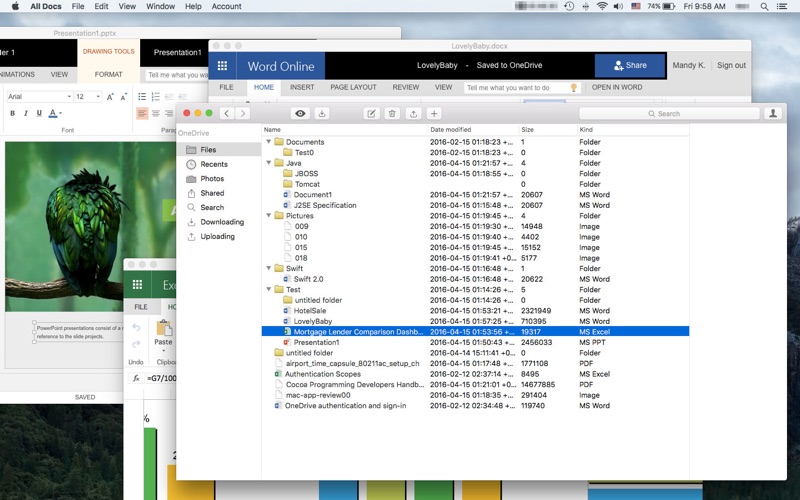
Task: Select Photos in OneDrive sidebar
Action: coord(218,179)
